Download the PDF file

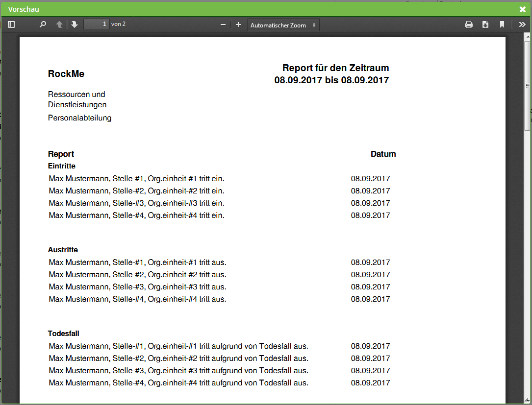click(x=485, y=24)
